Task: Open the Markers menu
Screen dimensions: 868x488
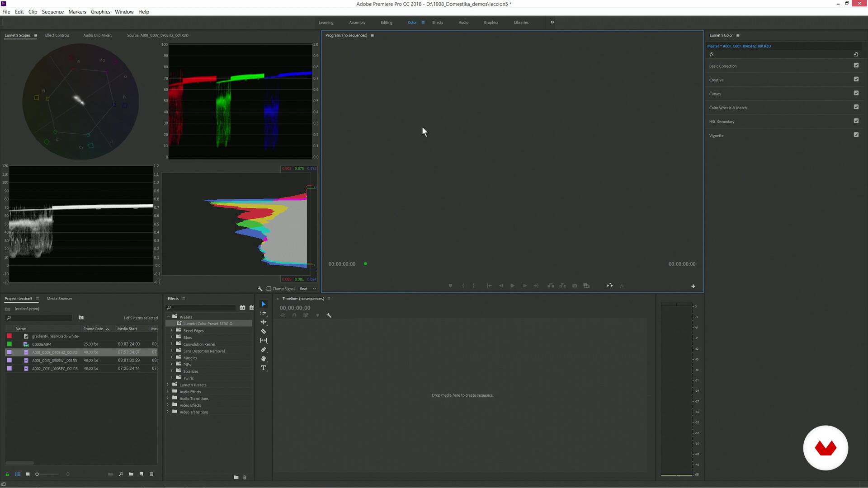Action: coord(77,12)
